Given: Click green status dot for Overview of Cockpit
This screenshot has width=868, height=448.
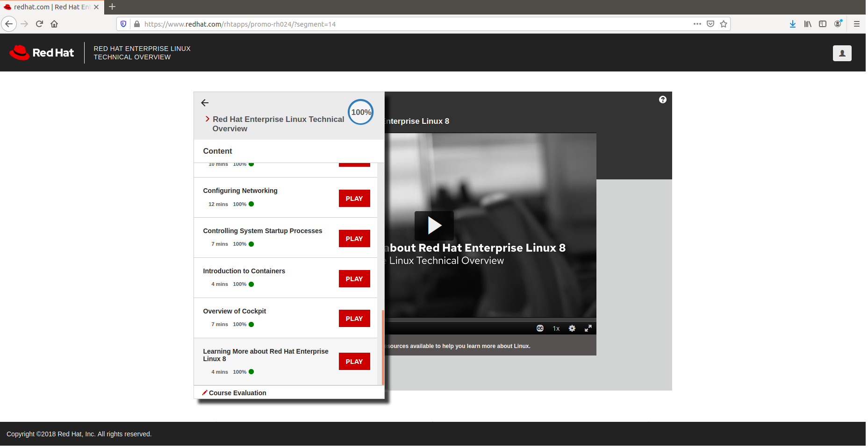Looking at the screenshot, I should click(x=251, y=324).
